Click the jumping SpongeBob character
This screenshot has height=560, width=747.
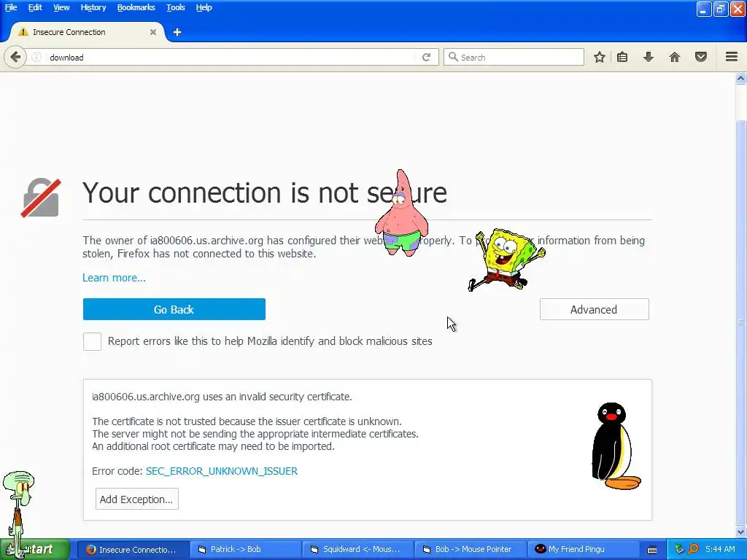coord(506,259)
